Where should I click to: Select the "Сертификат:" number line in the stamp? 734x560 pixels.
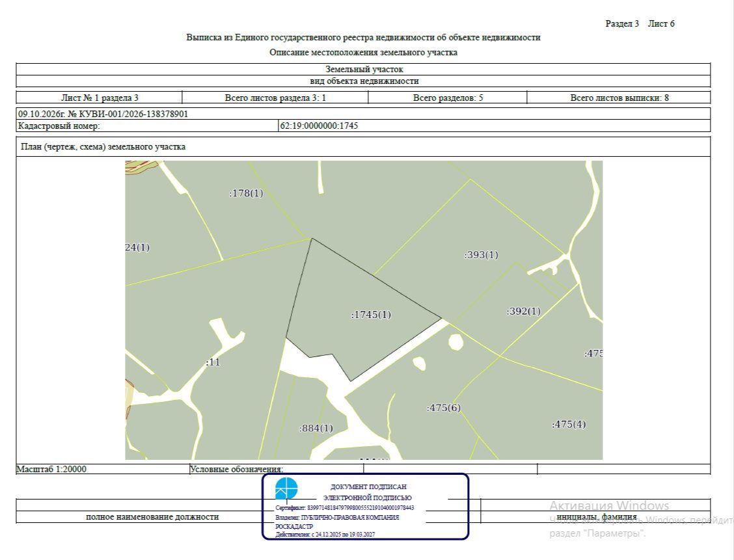[x=344, y=507]
